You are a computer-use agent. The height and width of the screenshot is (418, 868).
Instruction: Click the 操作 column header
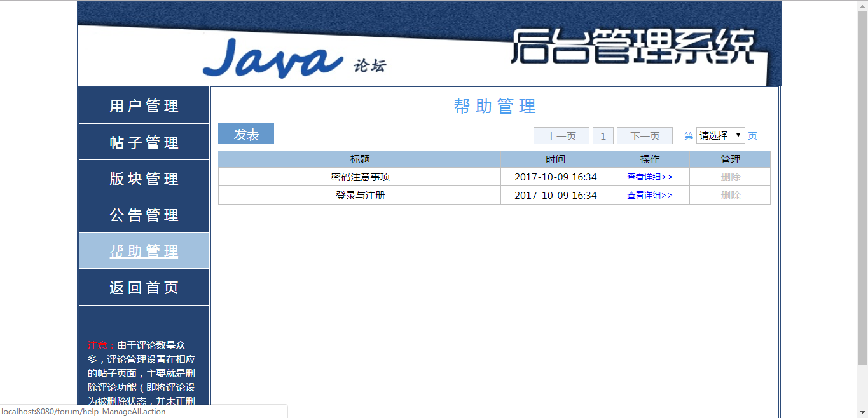click(649, 159)
